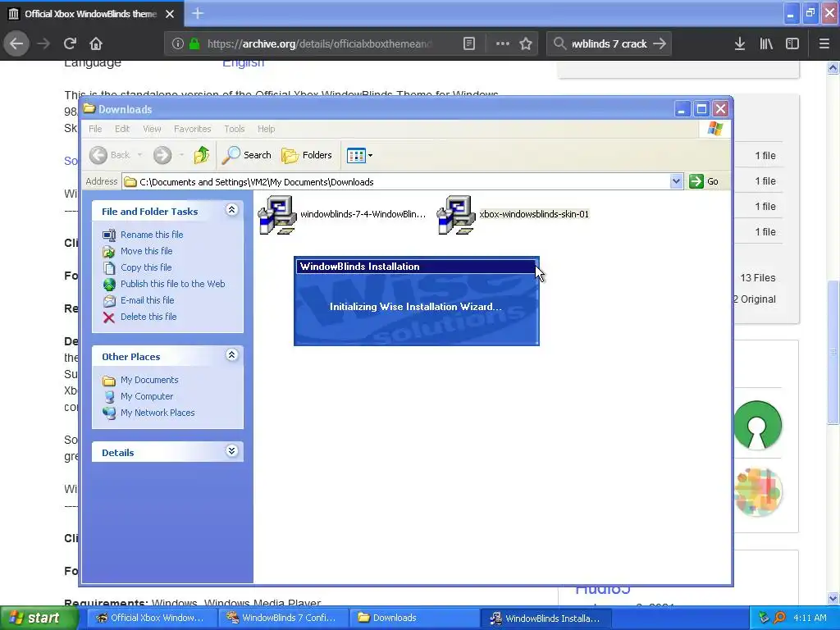This screenshot has width=840, height=630.
Task: Expand the Details panel
Action: tap(231, 450)
